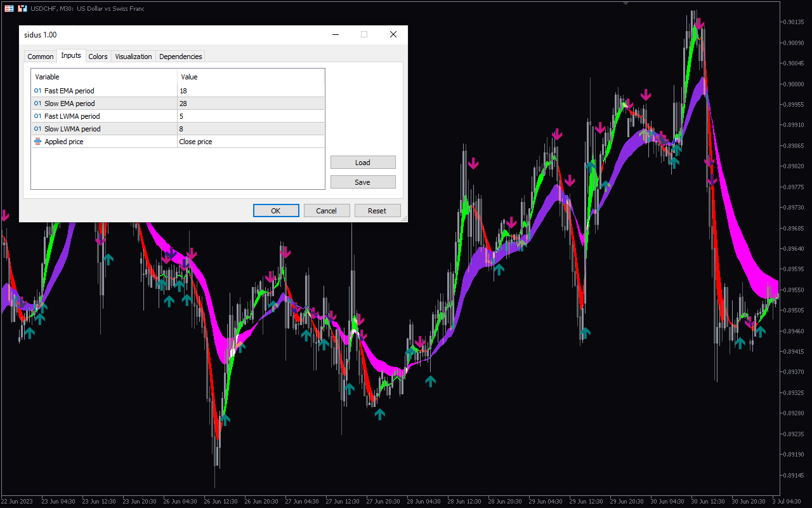
Task: Click the 0.90135 price axis label
Action: pos(794,22)
